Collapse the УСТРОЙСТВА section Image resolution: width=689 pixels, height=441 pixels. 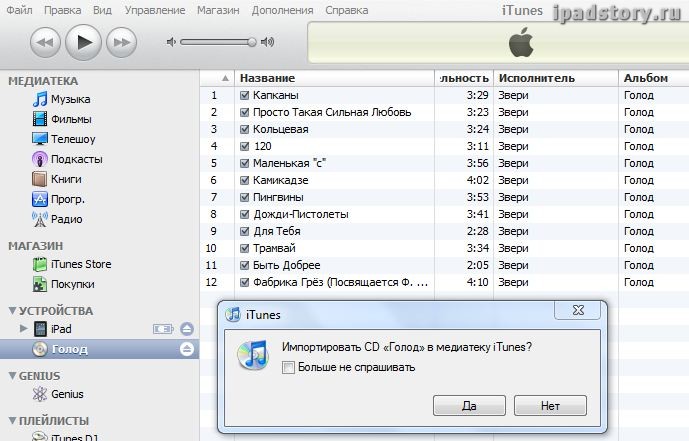12,311
